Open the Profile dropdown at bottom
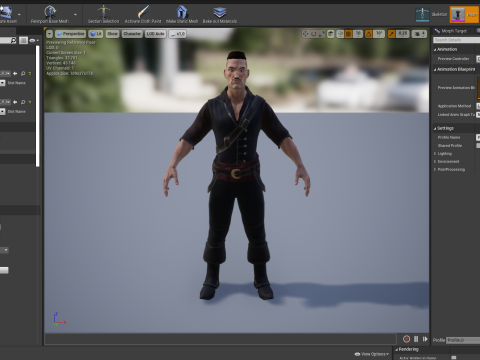This screenshot has width=480, height=360. pyautogui.click(x=463, y=340)
